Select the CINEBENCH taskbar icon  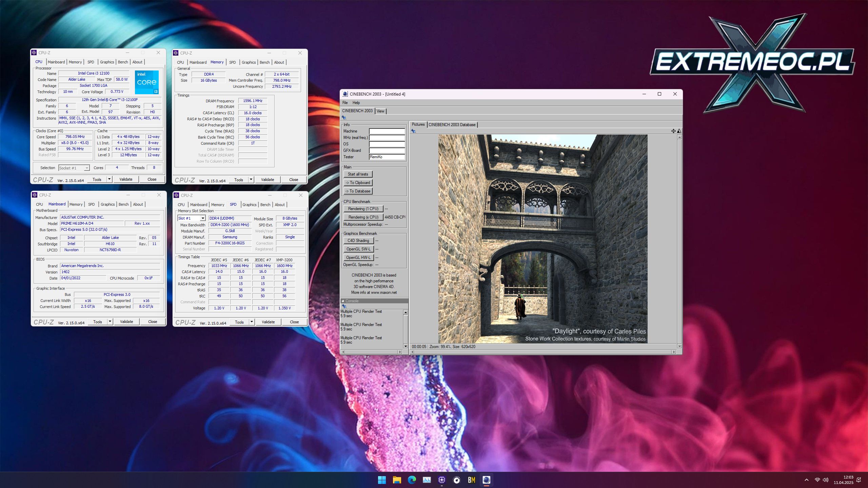pos(486,480)
